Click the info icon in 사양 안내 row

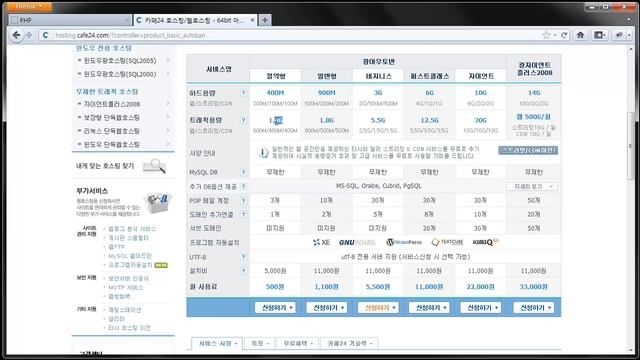(x=262, y=153)
